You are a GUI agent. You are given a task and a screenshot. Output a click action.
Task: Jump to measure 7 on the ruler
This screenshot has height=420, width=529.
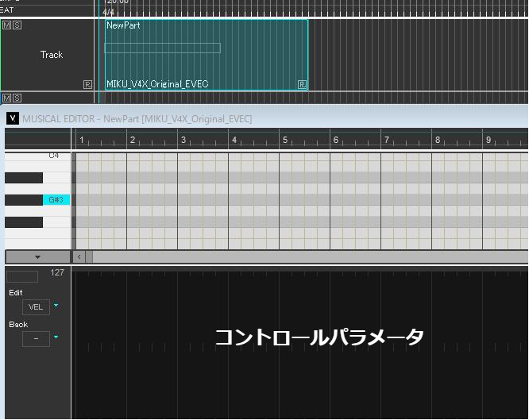pos(387,140)
